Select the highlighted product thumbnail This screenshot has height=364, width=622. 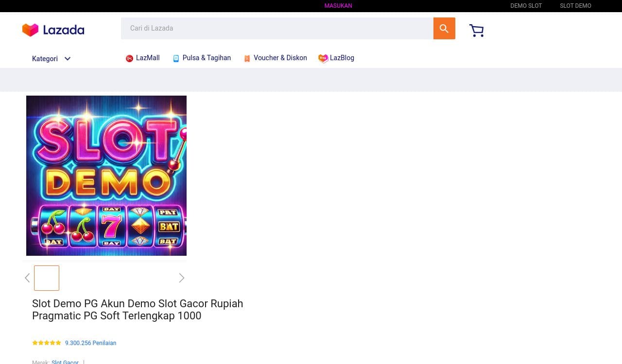[47, 278]
